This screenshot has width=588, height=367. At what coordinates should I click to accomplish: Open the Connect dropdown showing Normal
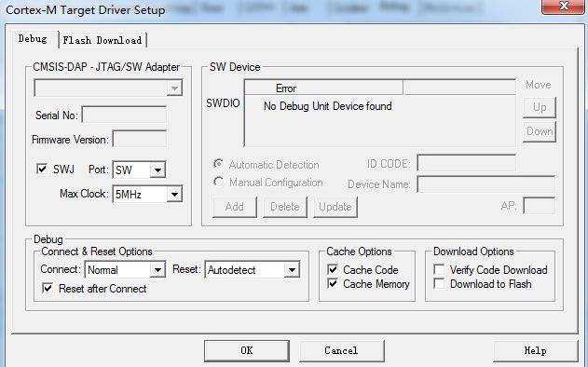(x=125, y=269)
